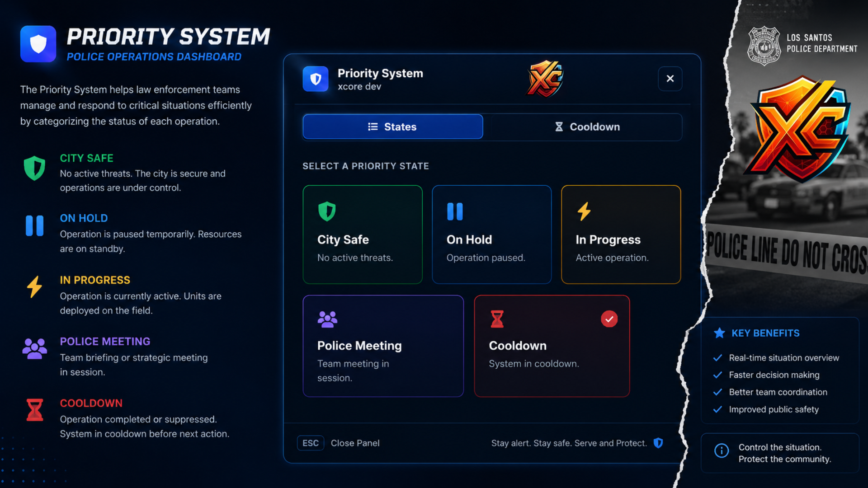Close the Priority System panel with X
Viewport: 868px width, 488px height.
tap(670, 79)
